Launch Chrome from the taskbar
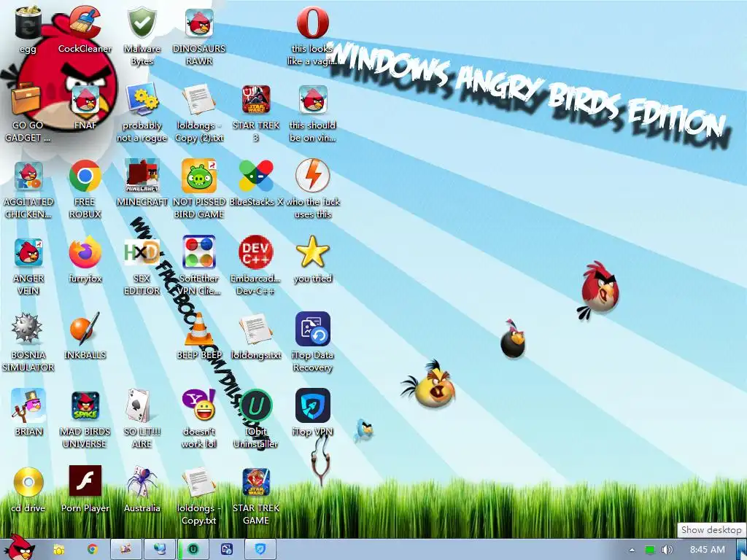 [x=93, y=550]
